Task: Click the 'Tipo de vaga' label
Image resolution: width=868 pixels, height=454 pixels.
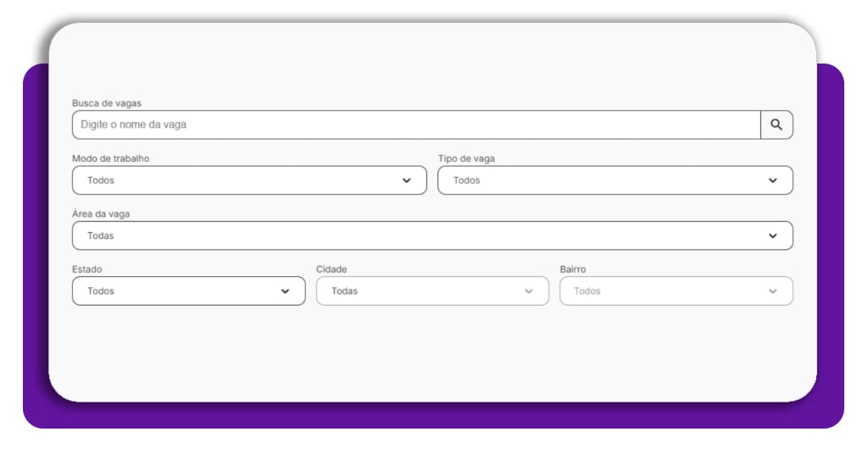Action: pos(467,158)
